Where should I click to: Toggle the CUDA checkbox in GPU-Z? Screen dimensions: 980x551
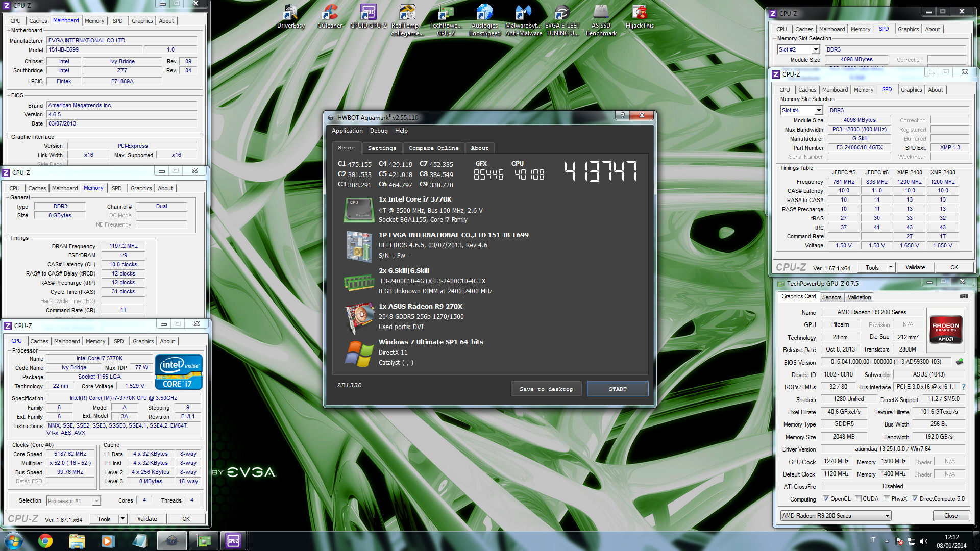(x=858, y=499)
